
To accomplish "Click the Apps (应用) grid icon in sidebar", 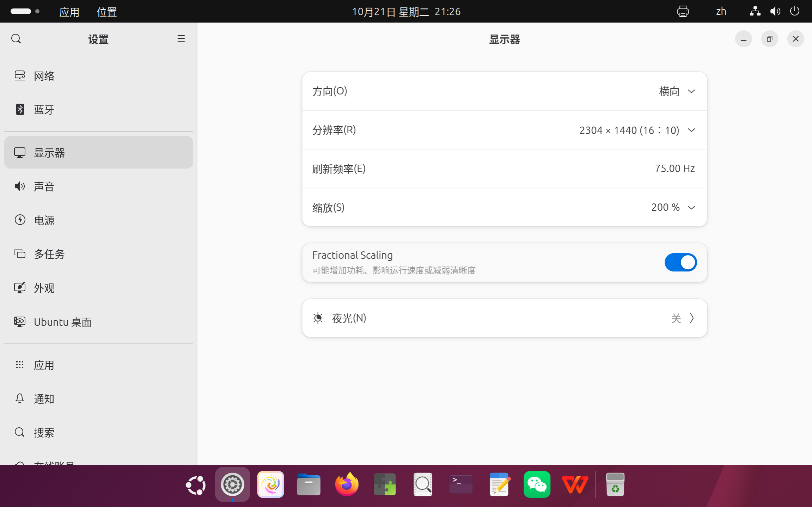I will (x=20, y=365).
